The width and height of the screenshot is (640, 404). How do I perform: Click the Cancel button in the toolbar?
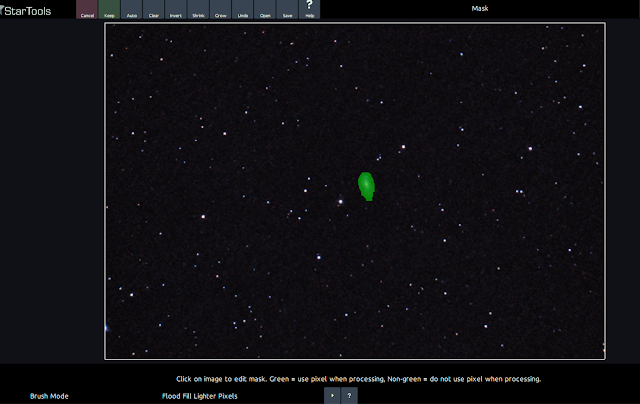pos(87,11)
